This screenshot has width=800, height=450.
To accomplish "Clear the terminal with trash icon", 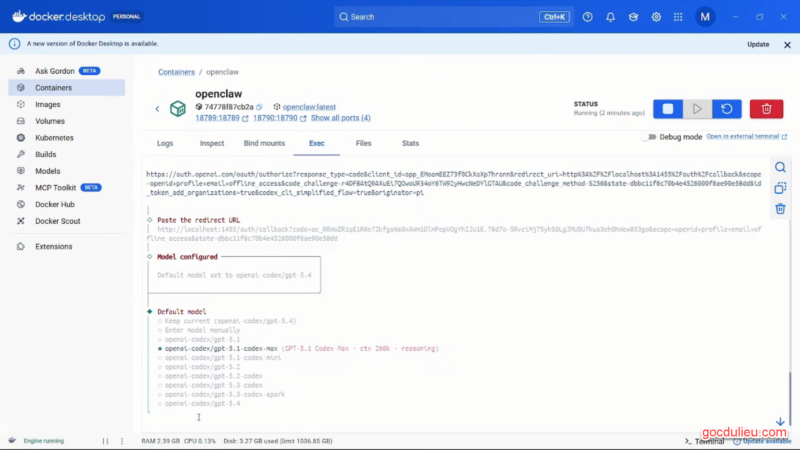I will coord(781,209).
